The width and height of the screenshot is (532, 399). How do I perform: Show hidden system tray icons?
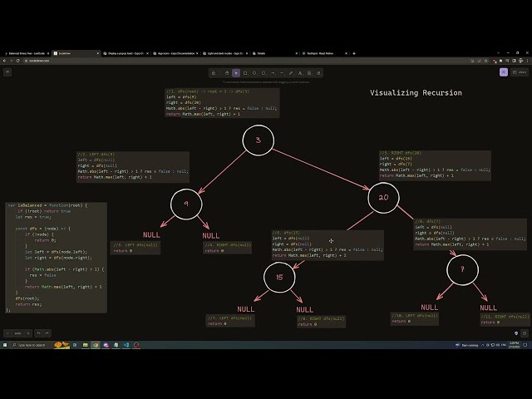pyautogui.click(x=482, y=345)
